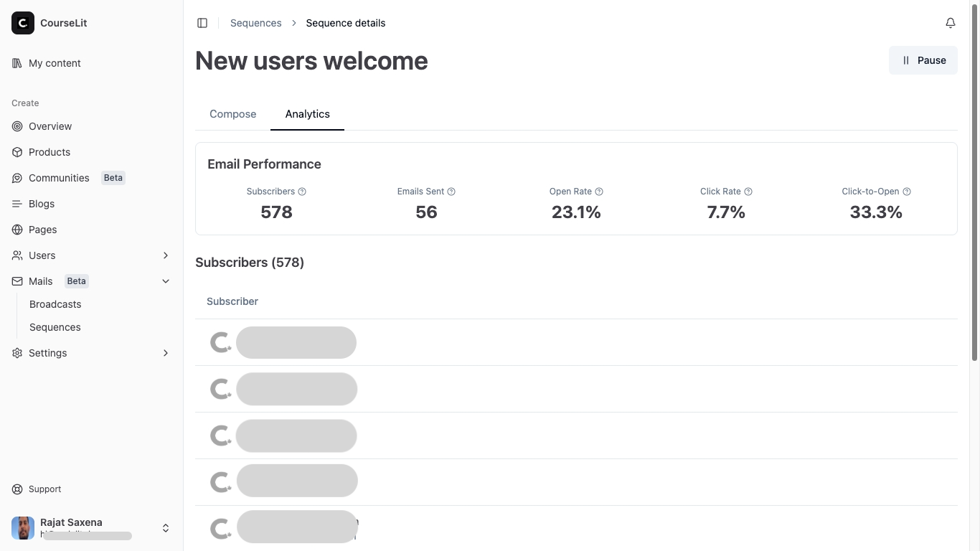Click the Click-to-Open help icon
This screenshot has height=551, width=980.
(x=907, y=192)
